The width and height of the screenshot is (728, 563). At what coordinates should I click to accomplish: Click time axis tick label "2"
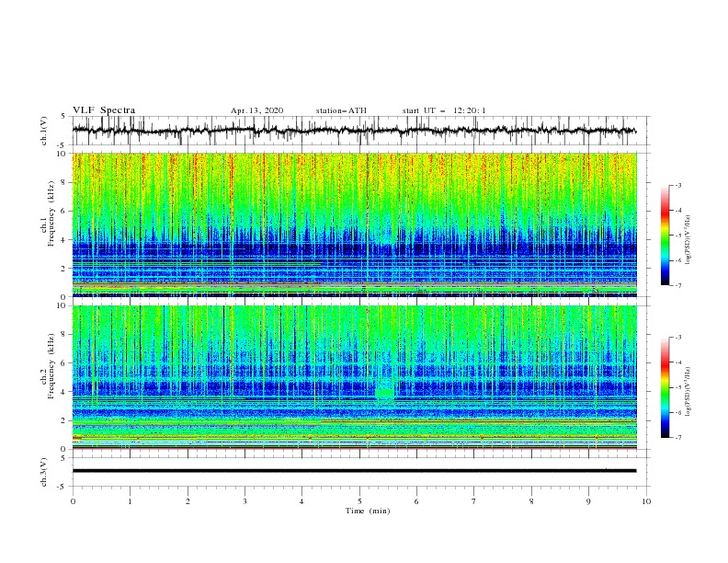tap(188, 501)
